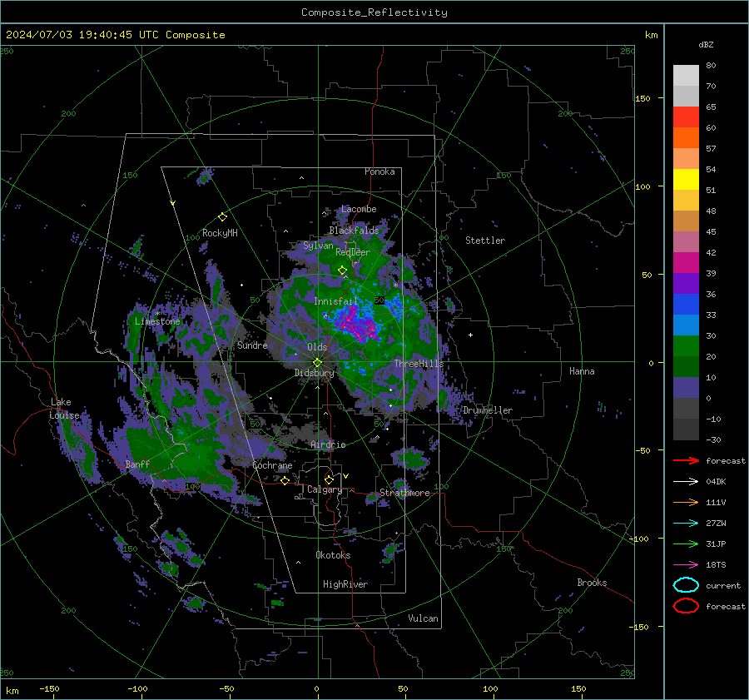749x700 pixels.
Task: Click the RedDeer city label
Action: 353,252
